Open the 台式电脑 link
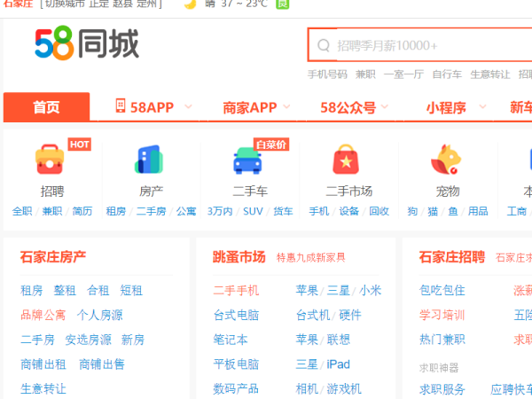Image resolution: width=532 pixels, height=399 pixels. pos(236,315)
